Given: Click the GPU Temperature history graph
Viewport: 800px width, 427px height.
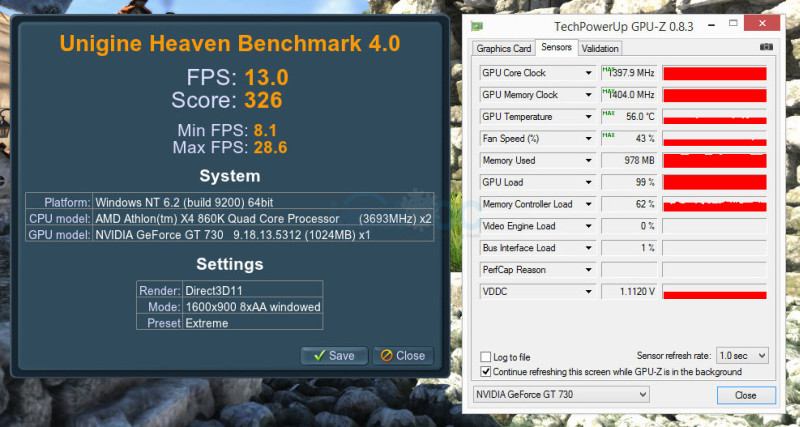Looking at the screenshot, I should pos(714,117).
